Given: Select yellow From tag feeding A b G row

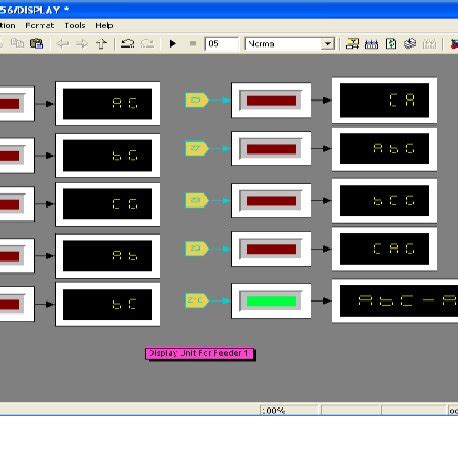Looking at the screenshot, I should [x=197, y=149].
